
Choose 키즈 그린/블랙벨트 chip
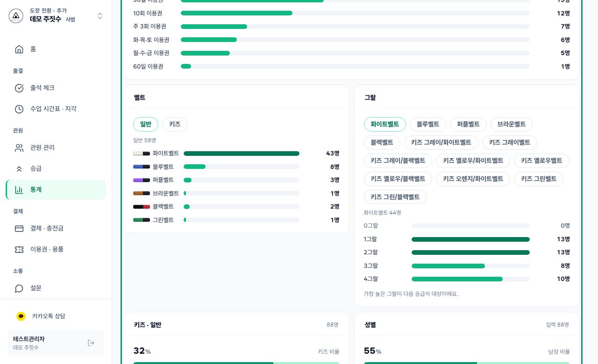(x=395, y=197)
